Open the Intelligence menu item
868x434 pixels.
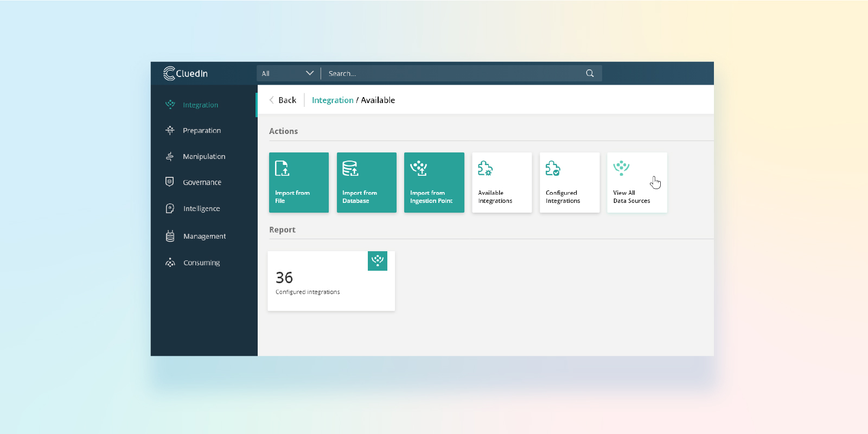(x=202, y=208)
